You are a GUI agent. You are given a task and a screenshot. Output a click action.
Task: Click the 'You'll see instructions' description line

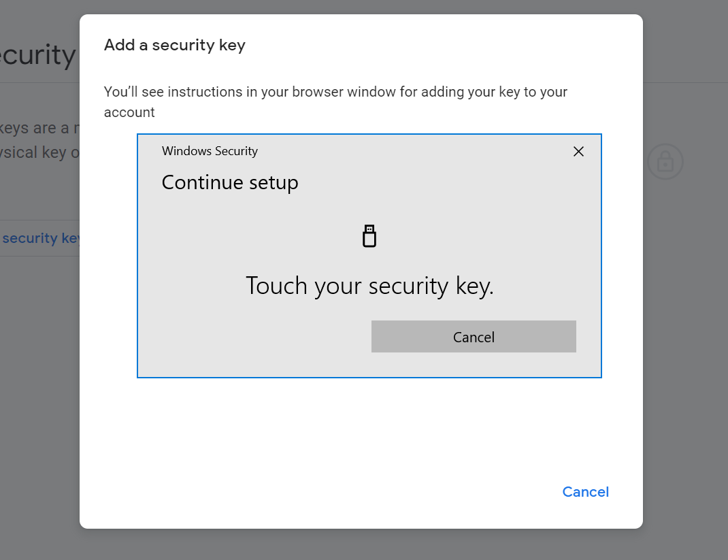pos(335,92)
